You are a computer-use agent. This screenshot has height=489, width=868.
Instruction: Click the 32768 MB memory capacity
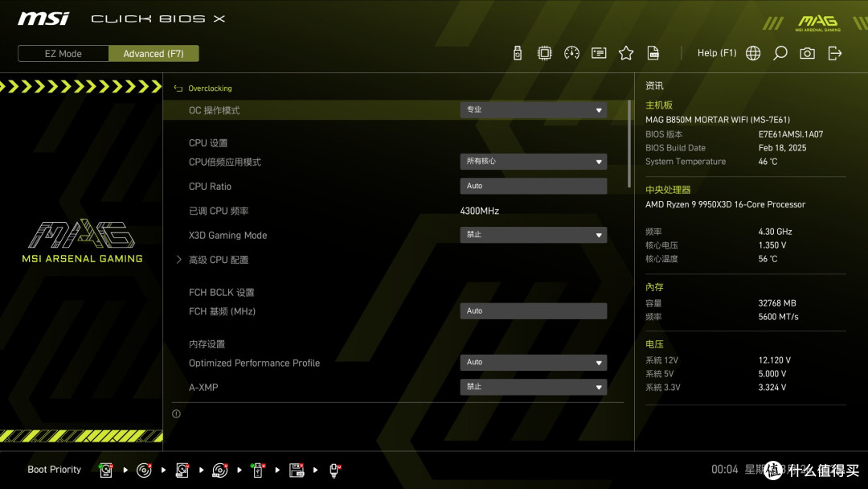pyautogui.click(x=777, y=303)
